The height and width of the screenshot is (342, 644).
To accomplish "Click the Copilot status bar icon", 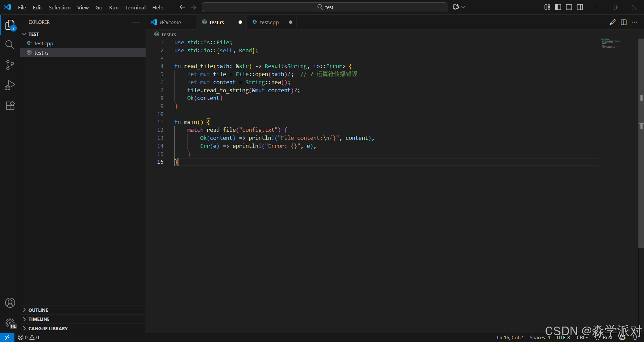I will tap(623, 337).
